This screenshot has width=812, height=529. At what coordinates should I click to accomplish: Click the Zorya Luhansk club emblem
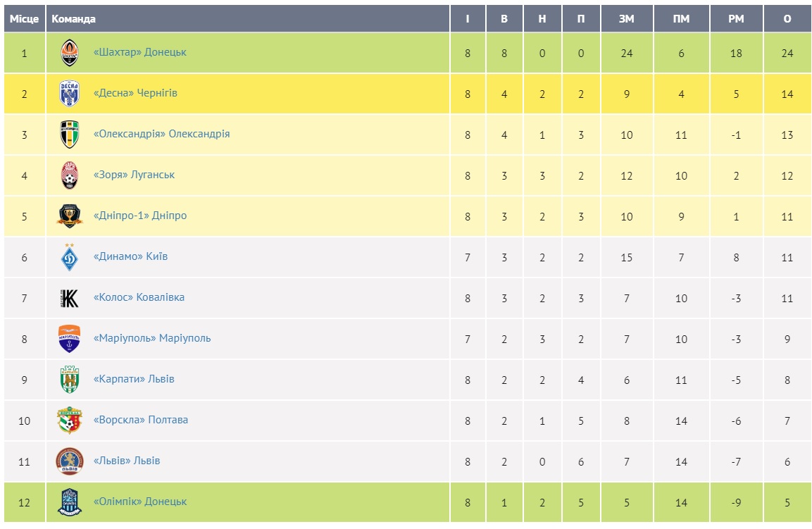click(x=70, y=175)
